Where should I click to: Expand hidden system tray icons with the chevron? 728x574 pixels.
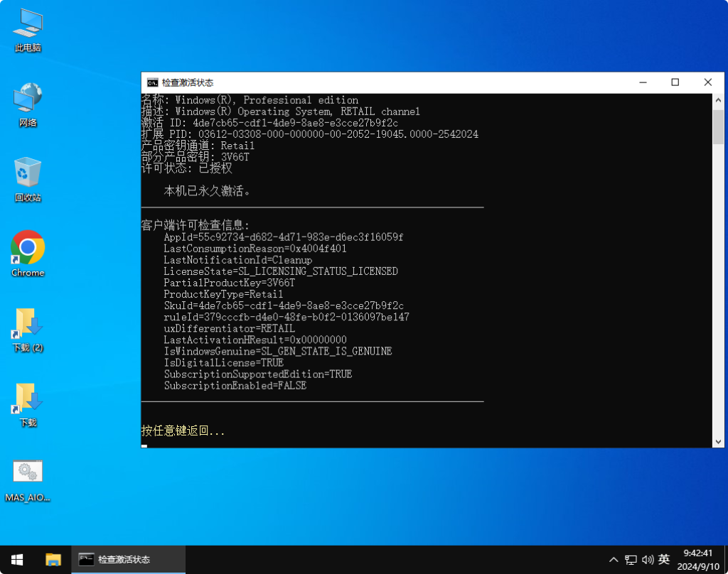point(613,559)
